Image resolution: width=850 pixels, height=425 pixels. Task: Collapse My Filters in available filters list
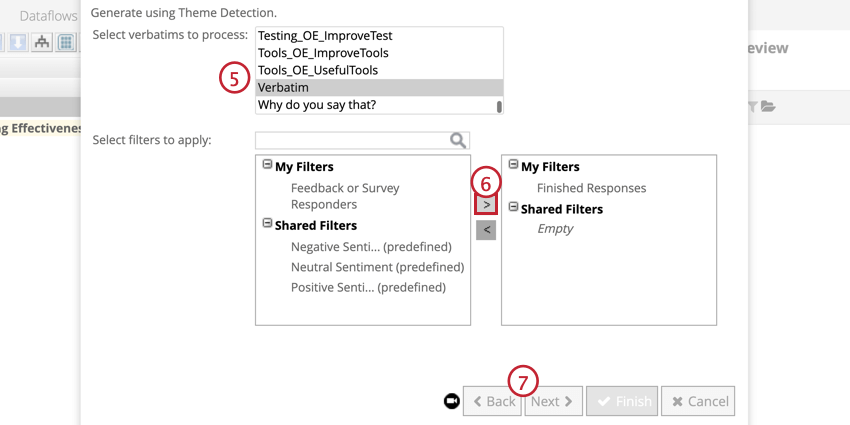(x=267, y=166)
